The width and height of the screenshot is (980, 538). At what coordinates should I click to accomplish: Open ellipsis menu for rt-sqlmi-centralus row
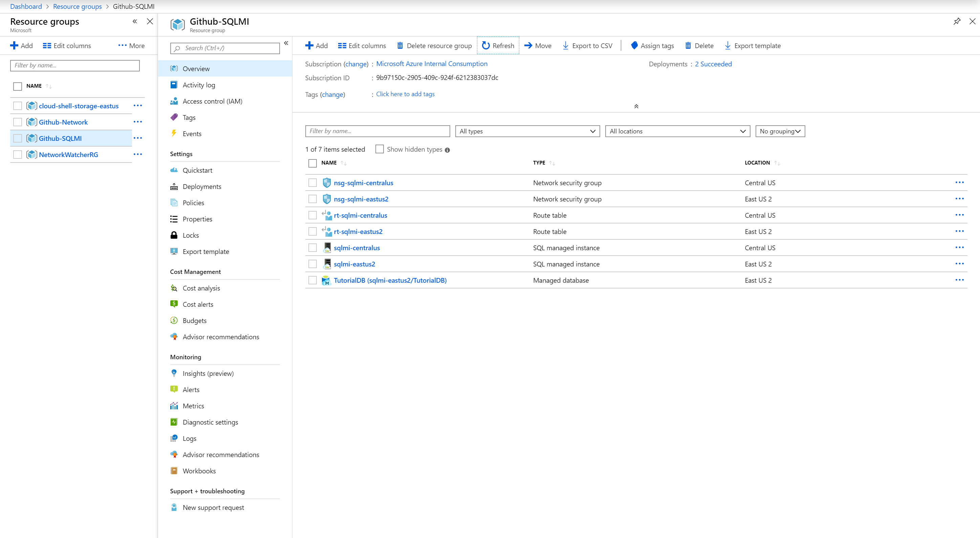(959, 215)
